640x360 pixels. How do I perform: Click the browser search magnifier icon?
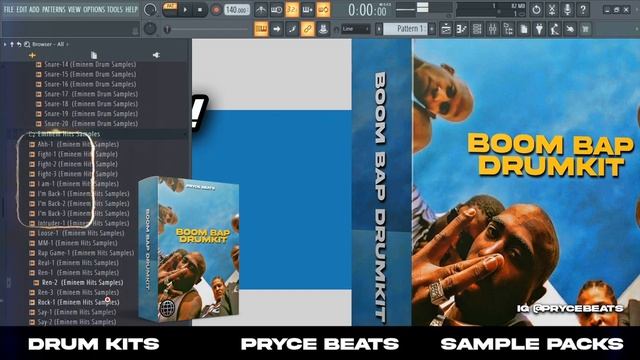tap(27, 44)
